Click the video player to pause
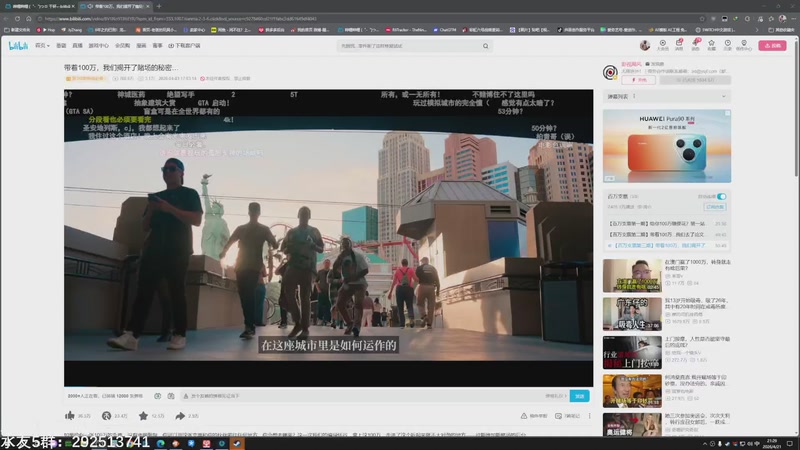The width and height of the screenshot is (800, 450). click(x=329, y=238)
